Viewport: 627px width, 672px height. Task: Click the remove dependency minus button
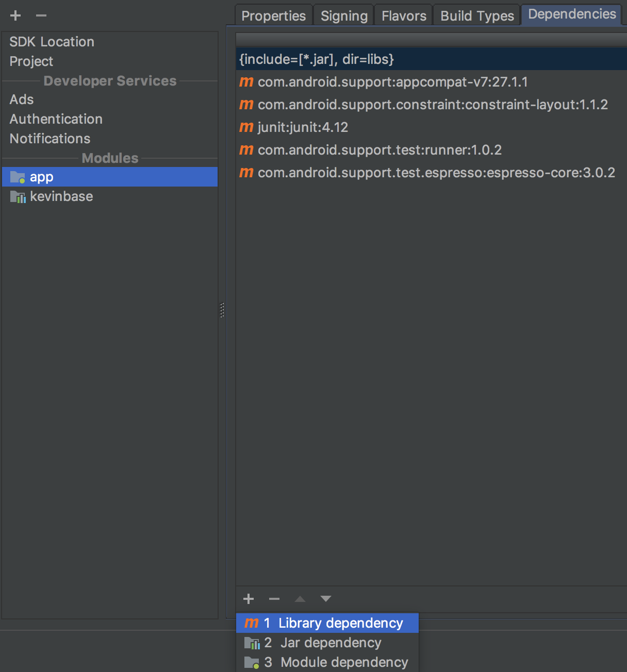(x=274, y=599)
